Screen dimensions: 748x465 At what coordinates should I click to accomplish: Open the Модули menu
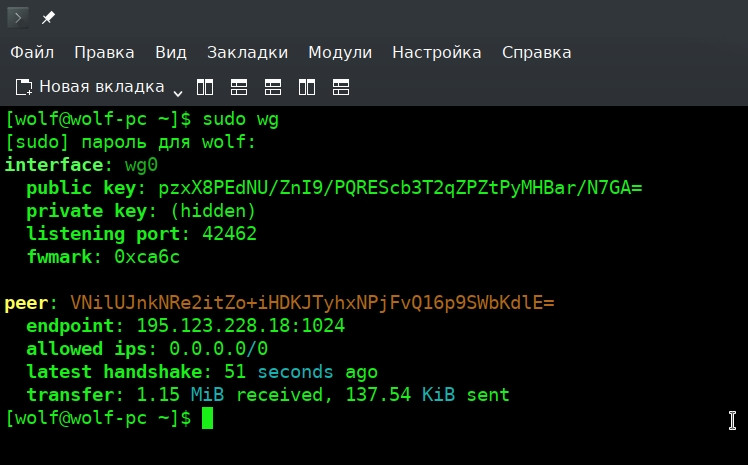coord(340,52)
